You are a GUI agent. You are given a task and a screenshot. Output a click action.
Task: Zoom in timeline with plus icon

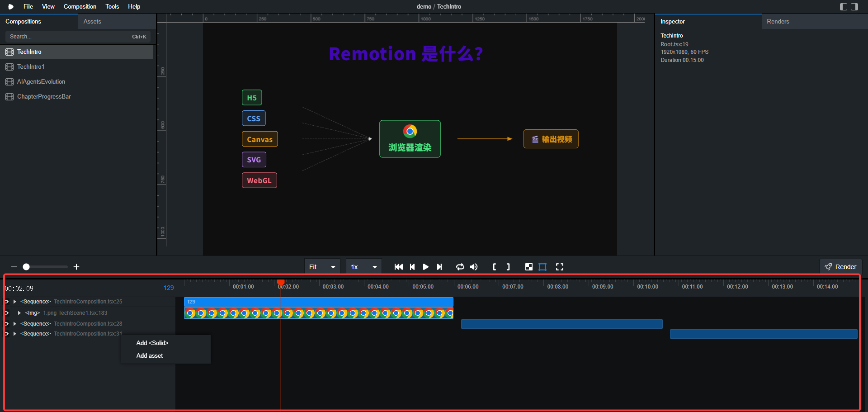point(76,267)
